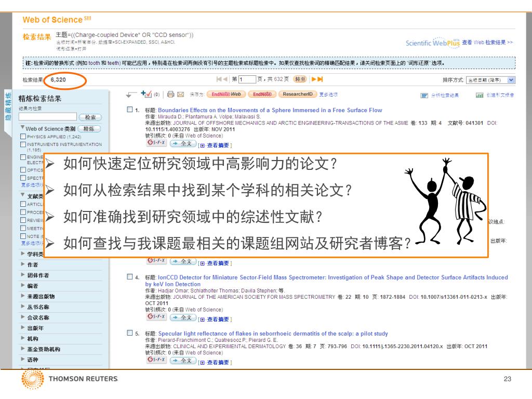
Task: Tick the checkbox for result 4
Action: pyautogui.click(x=129, y=277)
